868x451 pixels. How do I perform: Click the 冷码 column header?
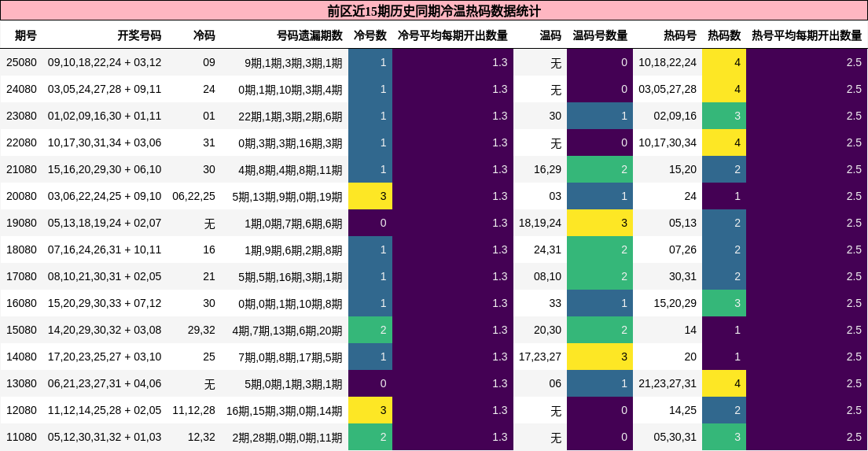click(x=204, y=35)
